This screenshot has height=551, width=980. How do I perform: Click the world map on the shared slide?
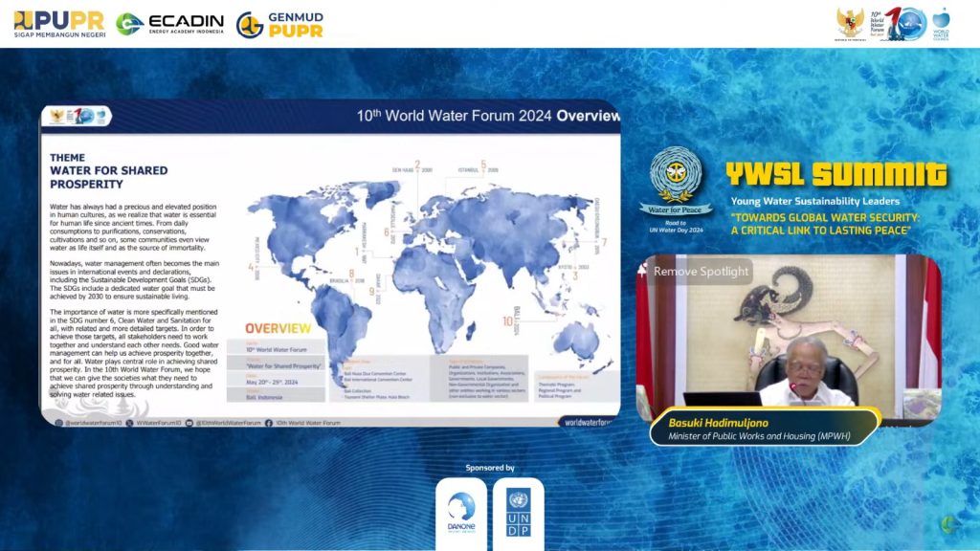(431, 249)
